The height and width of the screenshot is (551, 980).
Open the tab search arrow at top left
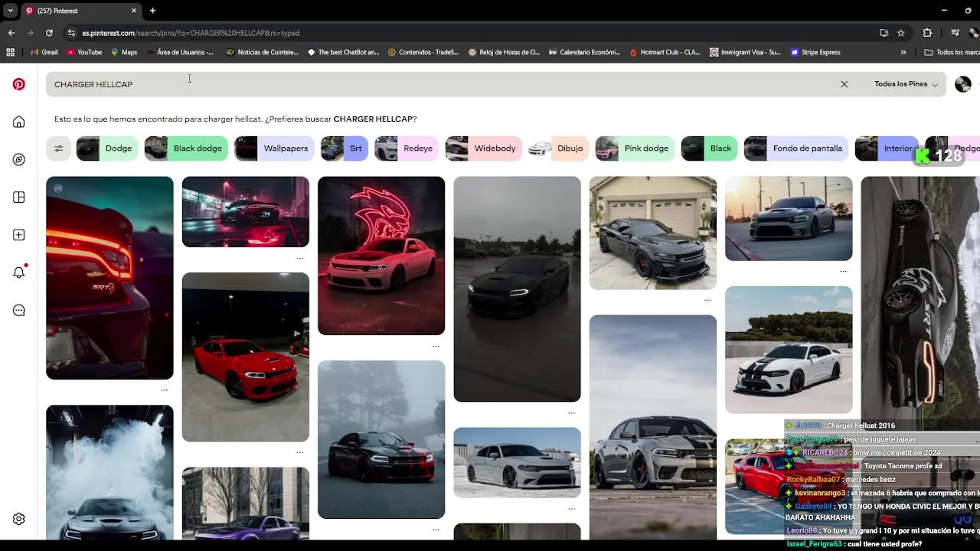(10, 11)
